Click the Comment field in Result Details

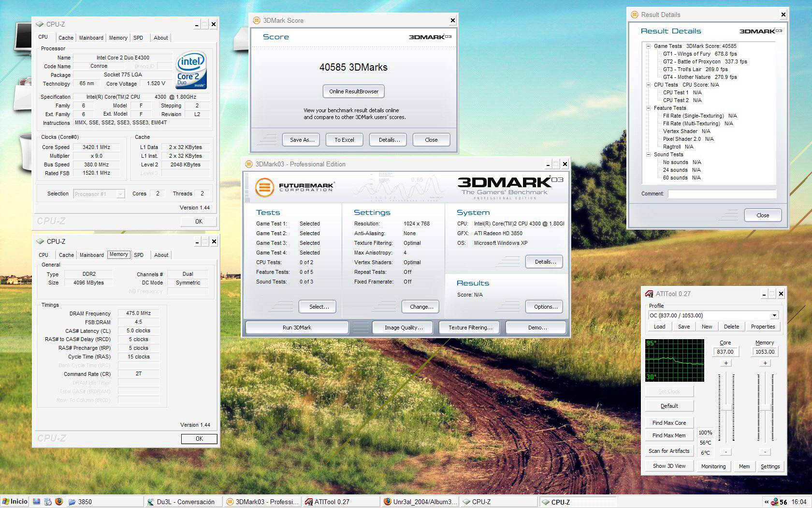coord(722,194)
